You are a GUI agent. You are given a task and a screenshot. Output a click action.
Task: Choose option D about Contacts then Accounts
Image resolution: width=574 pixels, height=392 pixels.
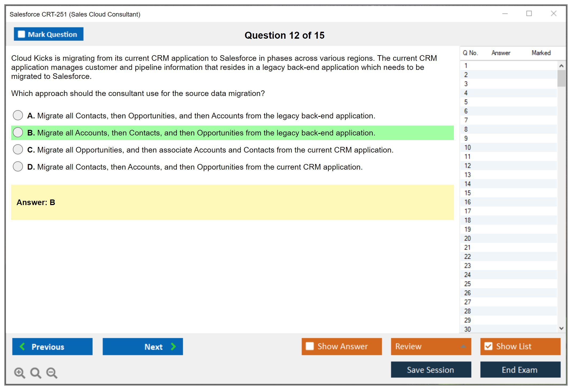[18, 167]
